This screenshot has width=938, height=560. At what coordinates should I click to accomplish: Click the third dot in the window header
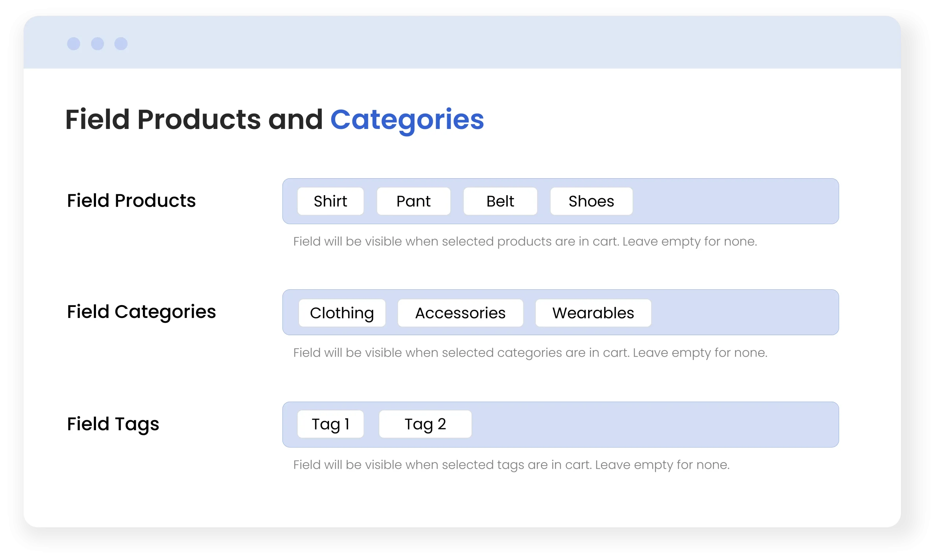pos(121,44)
